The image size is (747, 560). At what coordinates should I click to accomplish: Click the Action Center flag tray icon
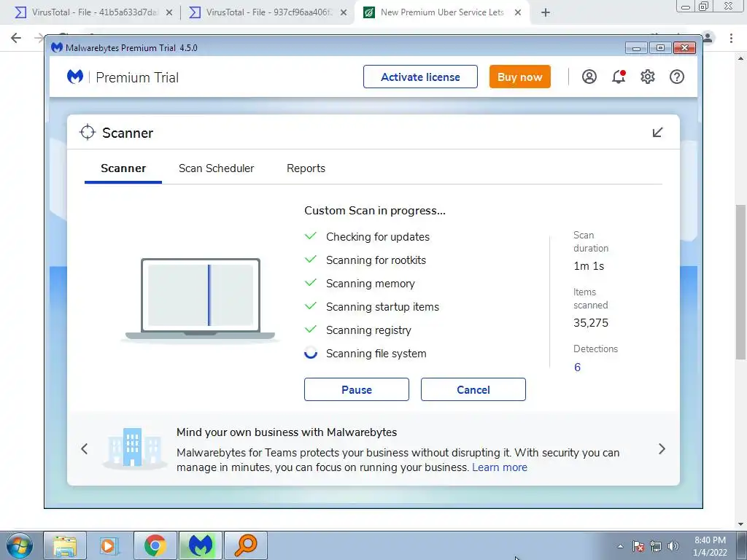638,546
